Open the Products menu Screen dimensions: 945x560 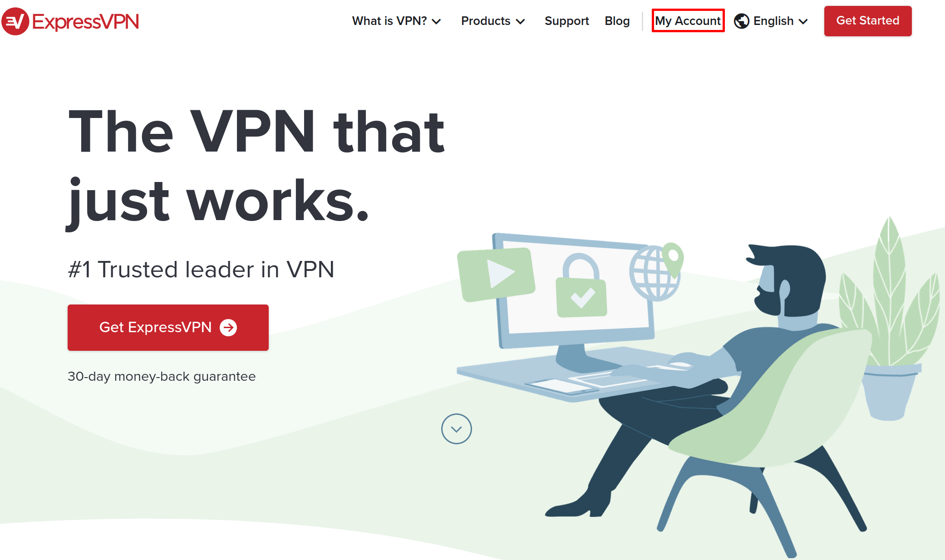click(x=493, y=21)
